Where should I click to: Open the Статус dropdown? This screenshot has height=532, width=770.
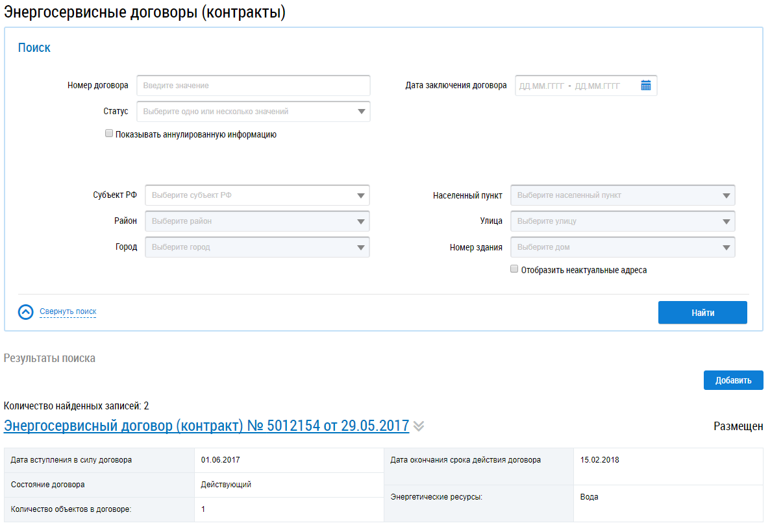[x=253, y=112]
